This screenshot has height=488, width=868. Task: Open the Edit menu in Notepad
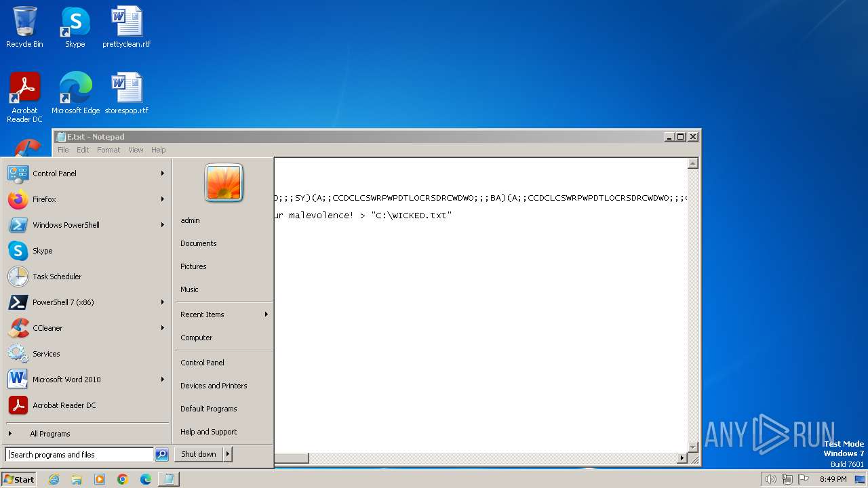(x=83, y=150)
